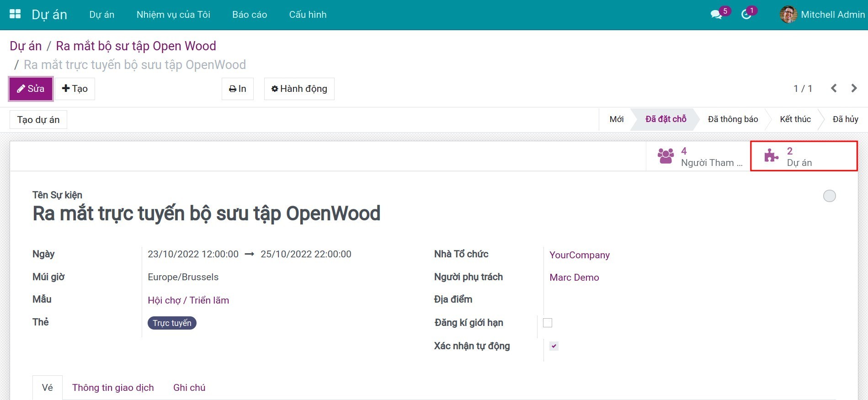Open the YourCompany organizer link
Viewport: 868px width, 400px height.
pyautogui.click(x=579, y=255)
